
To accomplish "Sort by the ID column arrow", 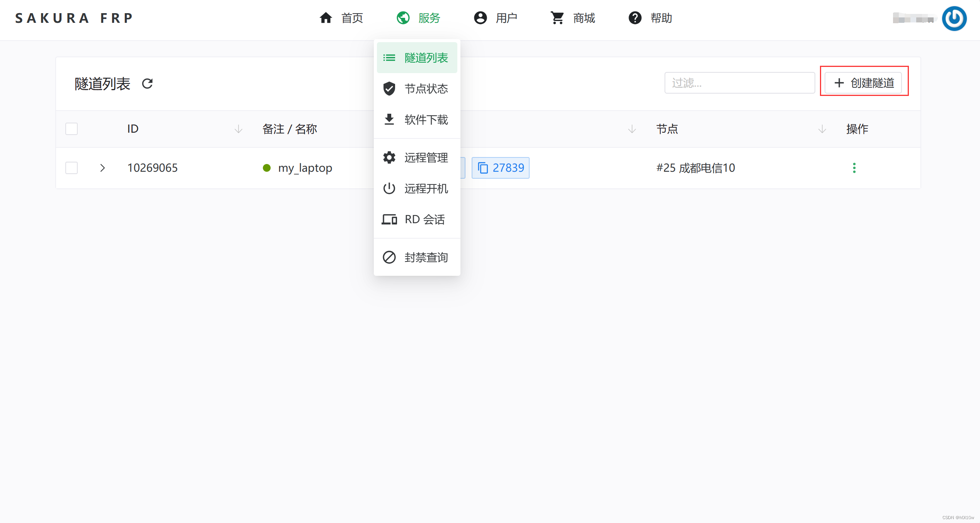I will [239, 129].
